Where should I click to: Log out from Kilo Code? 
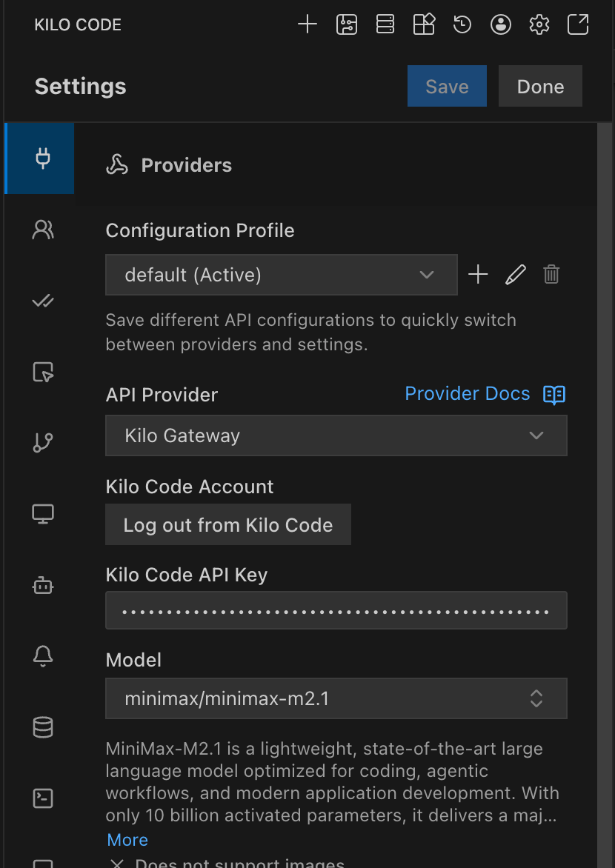pos(228,525)
